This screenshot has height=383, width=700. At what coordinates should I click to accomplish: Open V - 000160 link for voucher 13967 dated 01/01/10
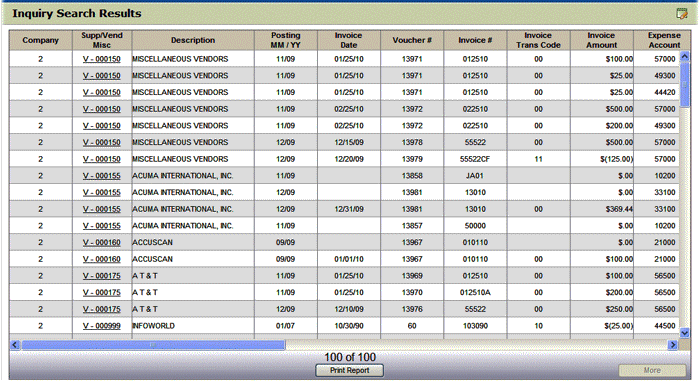(102, 259)
